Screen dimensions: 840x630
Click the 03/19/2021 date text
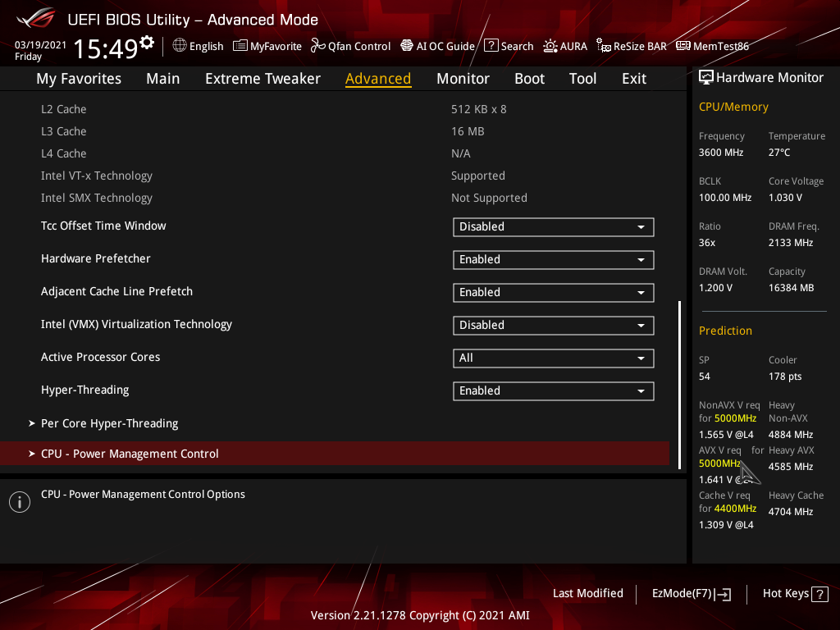(40, 45)
